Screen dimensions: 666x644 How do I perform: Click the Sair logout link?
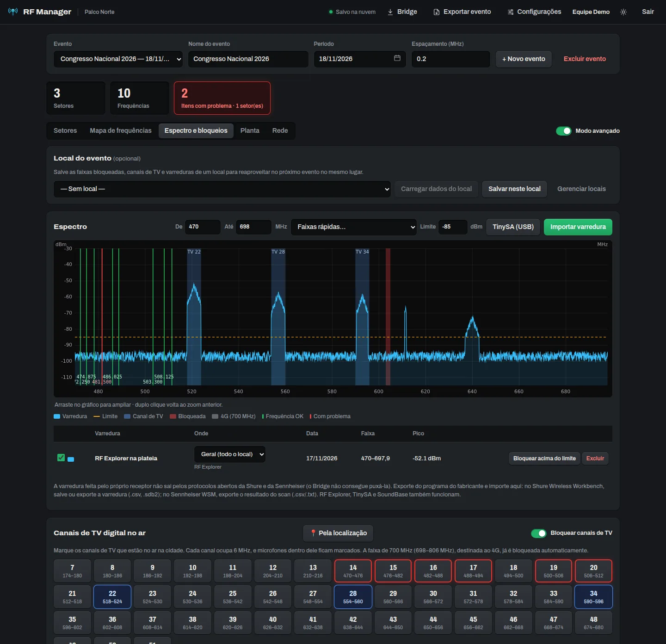[648, 12]
